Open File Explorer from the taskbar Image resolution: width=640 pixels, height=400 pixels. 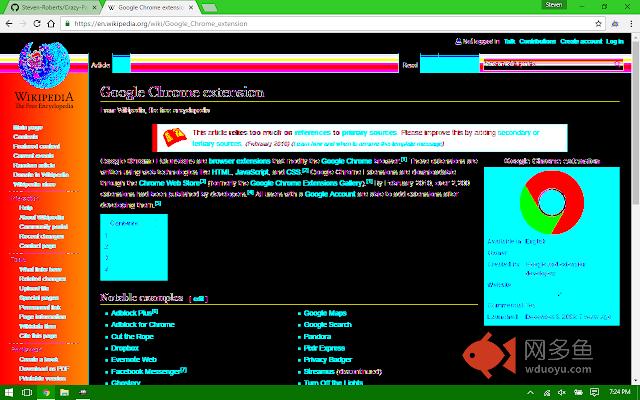coord(64,393)
